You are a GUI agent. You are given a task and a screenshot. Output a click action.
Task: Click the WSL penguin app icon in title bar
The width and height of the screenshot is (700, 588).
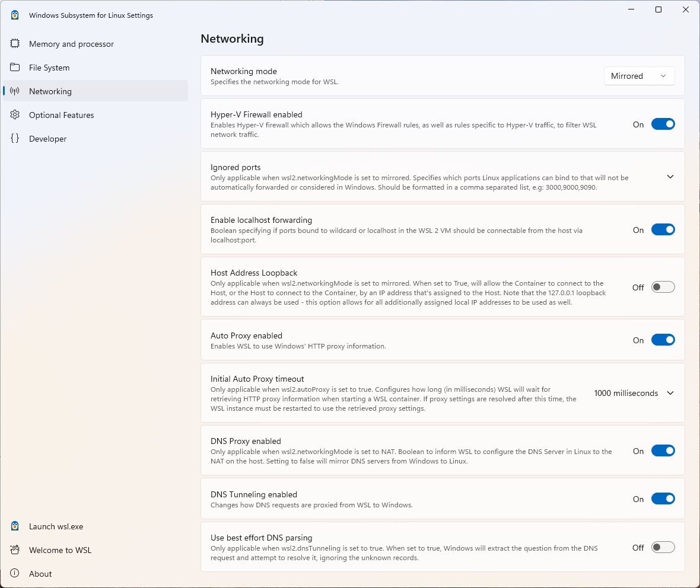pos(15,15)
